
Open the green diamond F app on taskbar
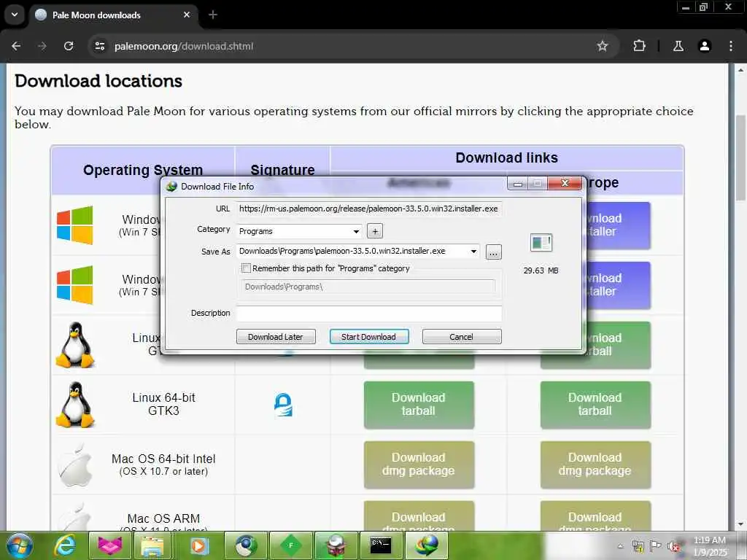pos(291,545)
